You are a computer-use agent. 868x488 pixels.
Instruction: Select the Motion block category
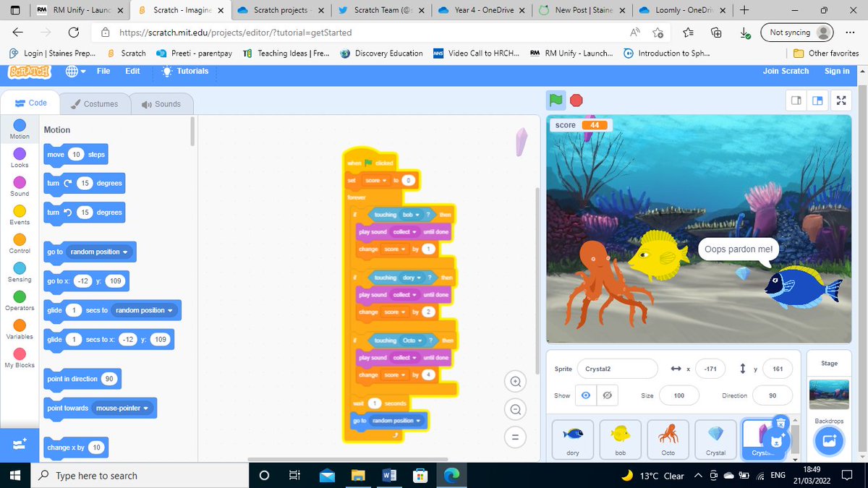coord(20,130)
